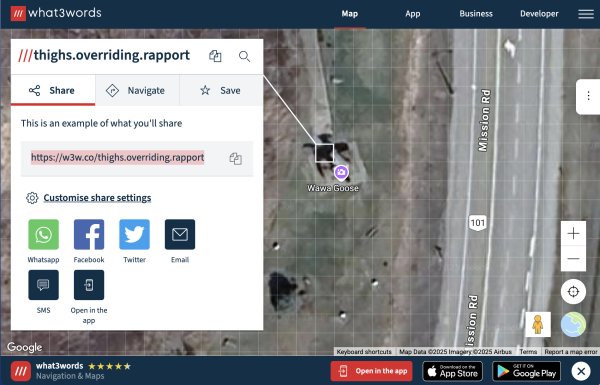Share the address on Twitter
Image resolution: width=600 pixels, height=385 pixels.
point(134,234)
